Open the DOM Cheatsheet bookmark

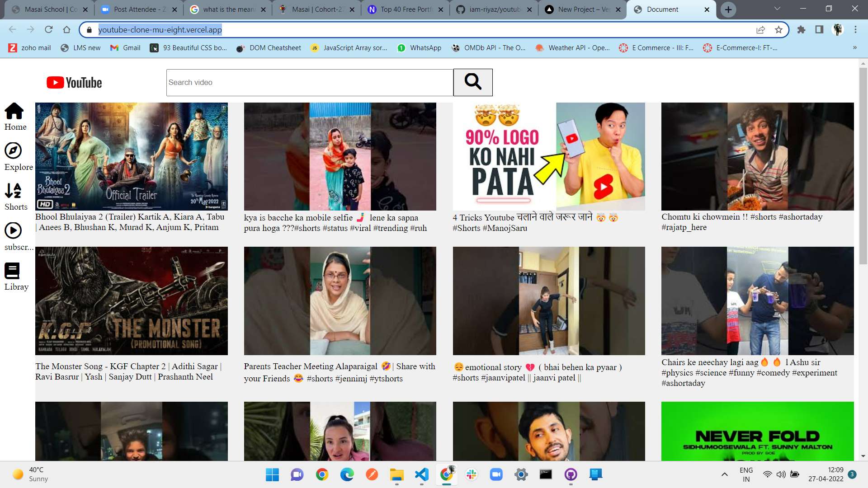[268, 47]
